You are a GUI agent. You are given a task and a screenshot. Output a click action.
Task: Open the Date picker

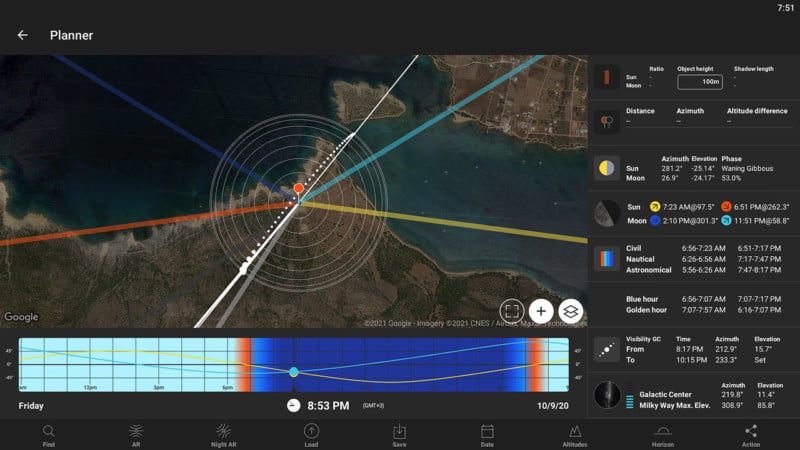(x=488, y=434)
